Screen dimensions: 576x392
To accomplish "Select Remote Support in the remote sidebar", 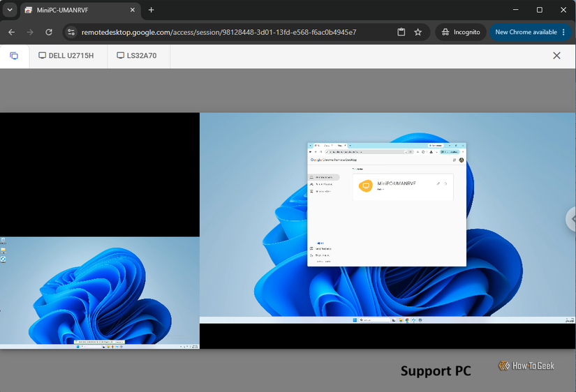I will coord(322,184).
